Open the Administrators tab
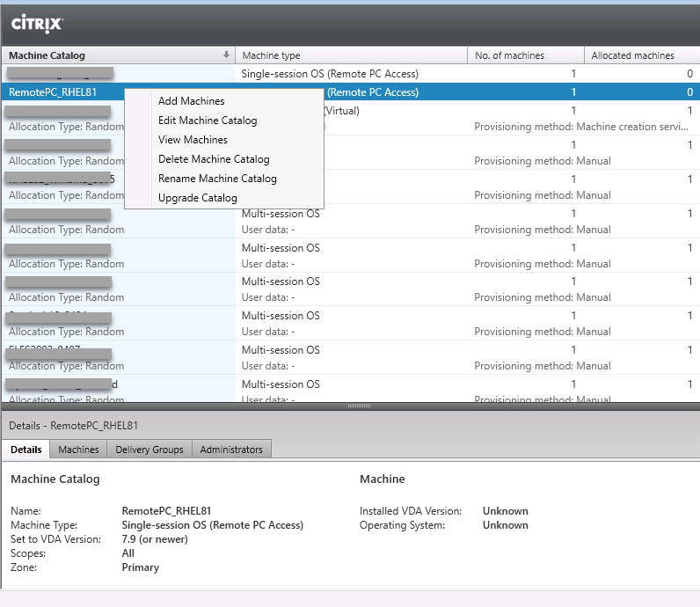The height and width of the screenshot is (607, 700). point(231,450)
